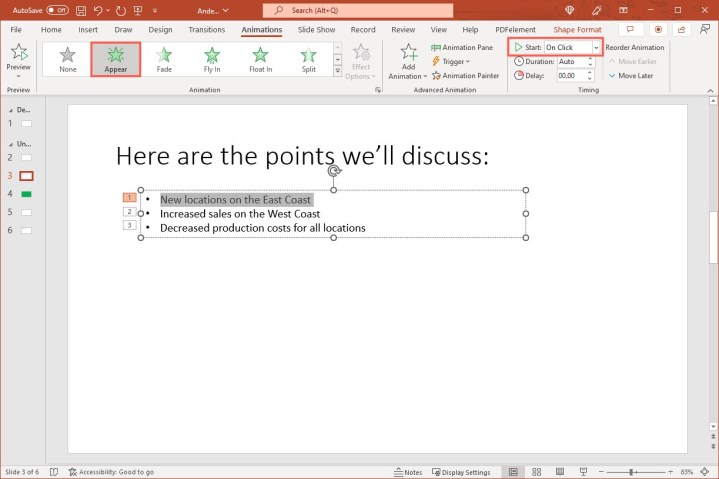
Task: Choose the Float In animation
Action: [x=260, y=59]
